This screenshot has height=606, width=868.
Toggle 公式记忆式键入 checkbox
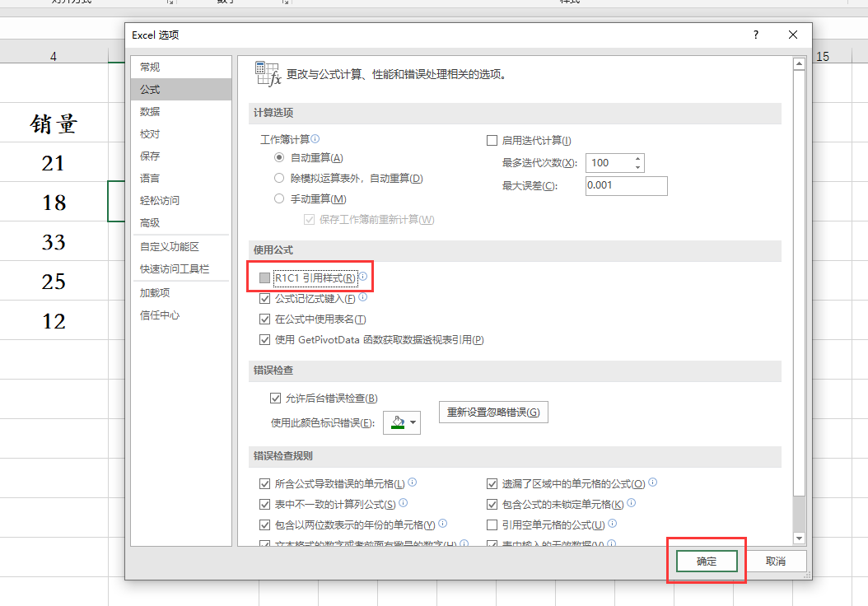(264, 299)
